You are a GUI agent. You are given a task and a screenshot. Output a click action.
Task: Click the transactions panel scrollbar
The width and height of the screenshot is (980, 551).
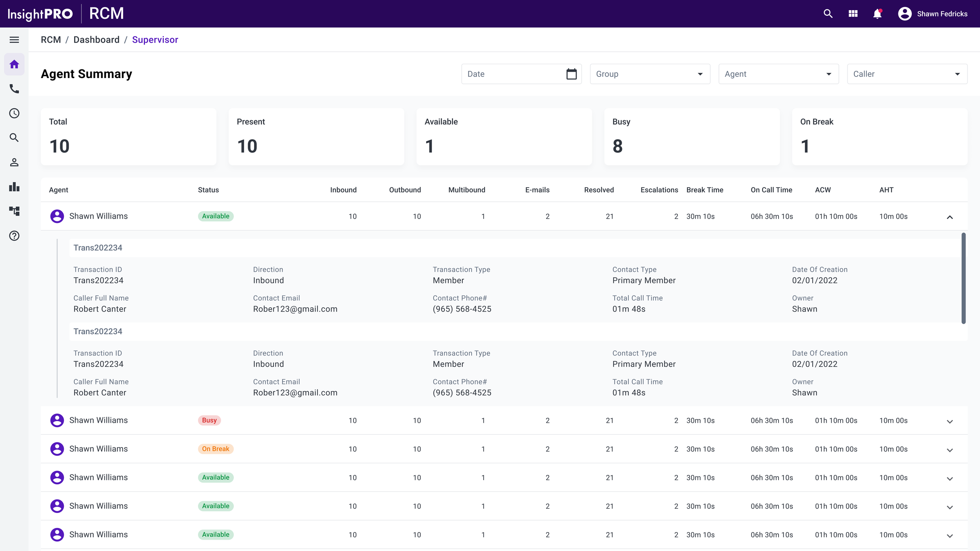(963, 278)
